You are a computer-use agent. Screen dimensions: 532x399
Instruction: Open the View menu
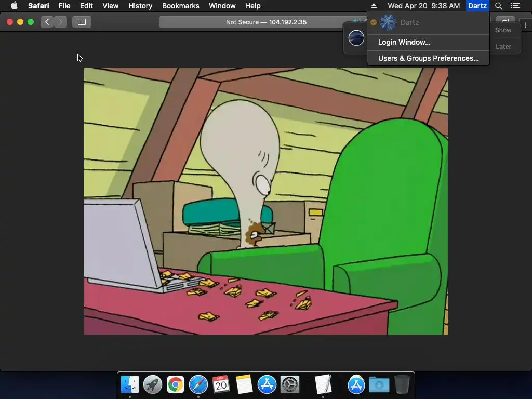110,6
